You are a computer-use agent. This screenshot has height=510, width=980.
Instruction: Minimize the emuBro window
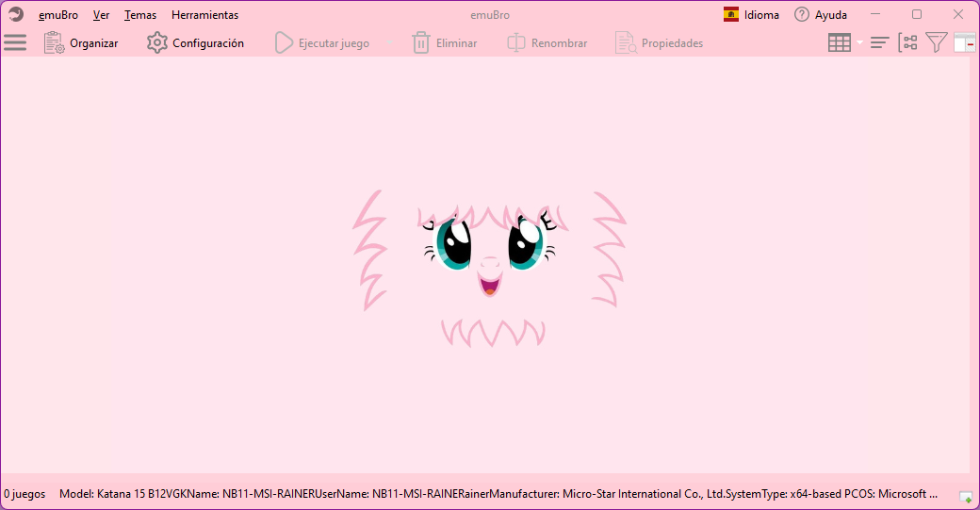point(875,14)
